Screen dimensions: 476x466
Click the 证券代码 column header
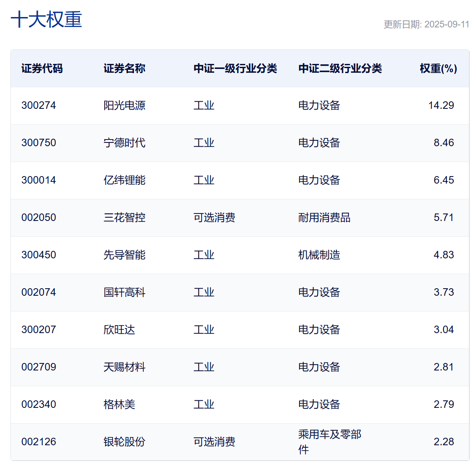pos(42,68)
